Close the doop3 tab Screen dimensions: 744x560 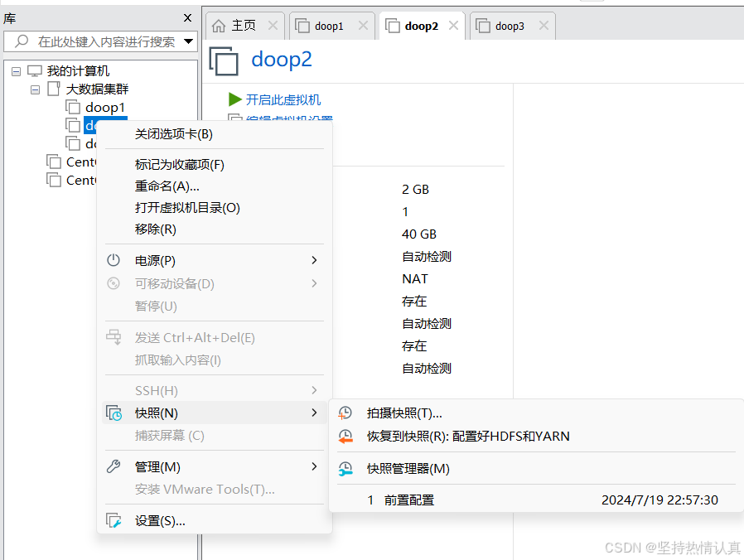(x=544, y=25)
